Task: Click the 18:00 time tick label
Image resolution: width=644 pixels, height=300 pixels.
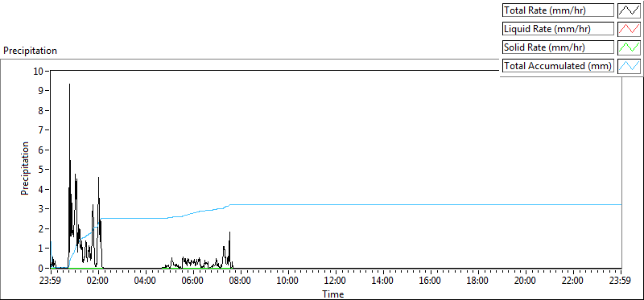Action: (478, 282)
